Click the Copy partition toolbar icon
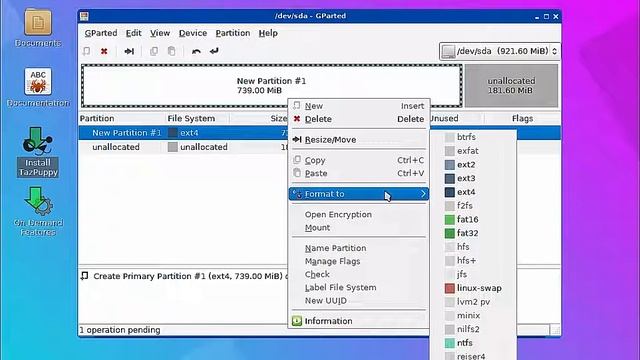This screenshot has height=360, width=640. click(x=154, y=51)
